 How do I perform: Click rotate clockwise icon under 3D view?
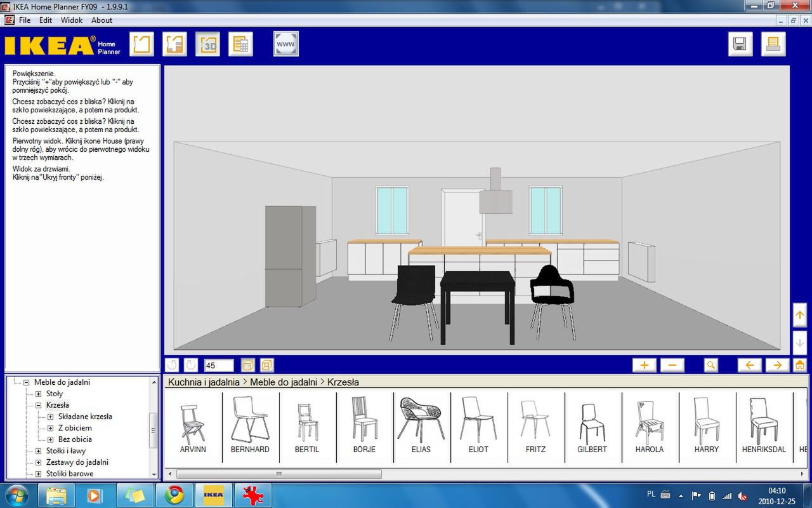coord(191,365)
